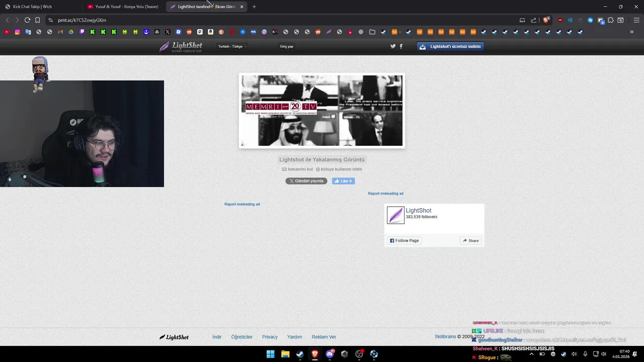Click the Facebook Like 0 button
The image size is (644, 362).
(343, 181)
